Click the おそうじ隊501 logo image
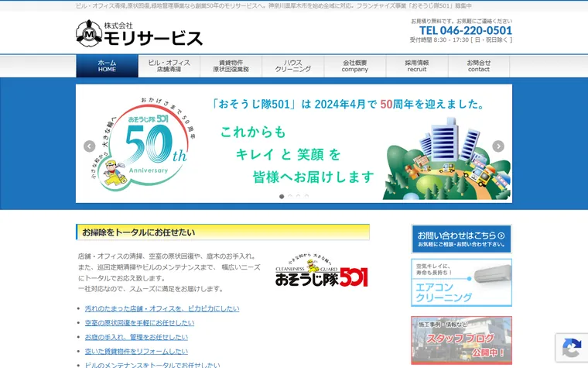The height and width of the screenshot is (368, 588). (x=321, y=270)
